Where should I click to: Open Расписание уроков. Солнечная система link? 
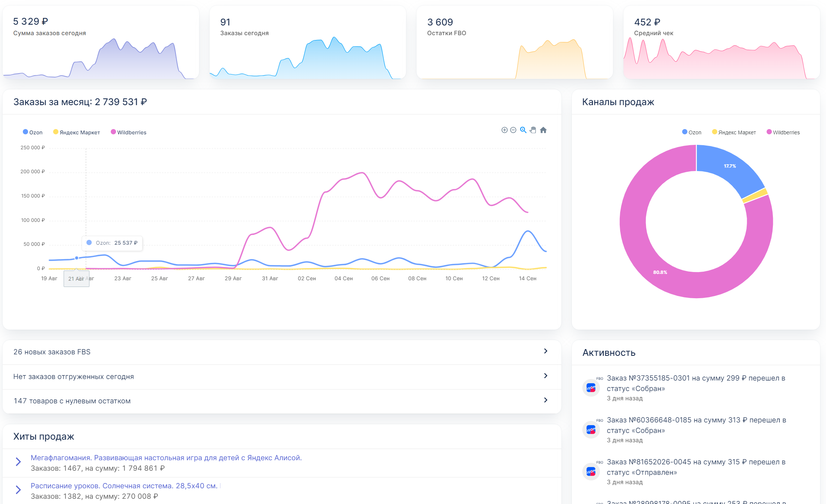124,486
